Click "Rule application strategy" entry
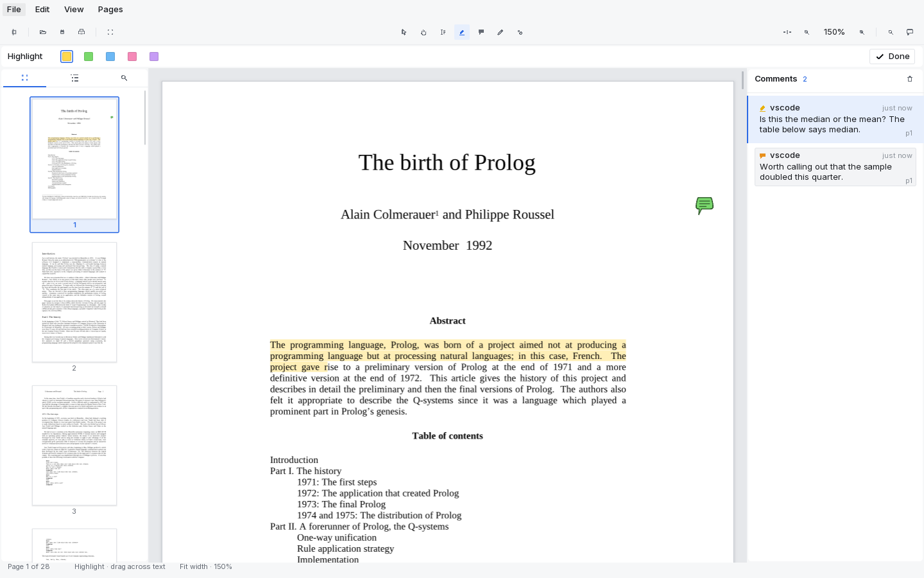924x578 pixels. (x=345, y=548)
